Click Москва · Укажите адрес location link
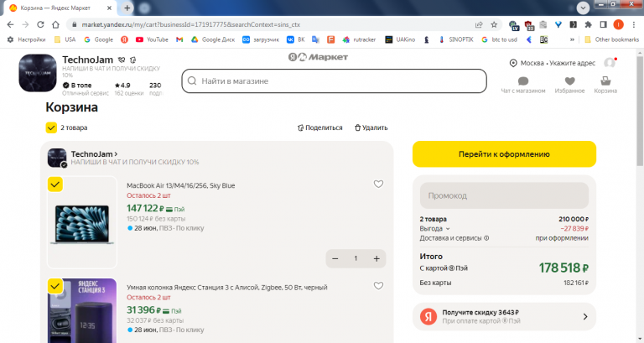644x343 pixels. (553, 63)
